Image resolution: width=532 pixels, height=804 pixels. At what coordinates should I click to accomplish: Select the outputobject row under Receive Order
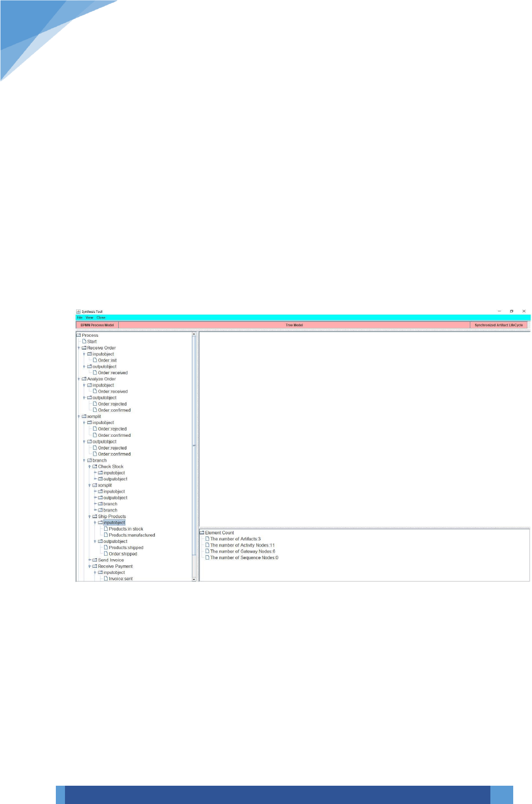click(x=102, y=367)
